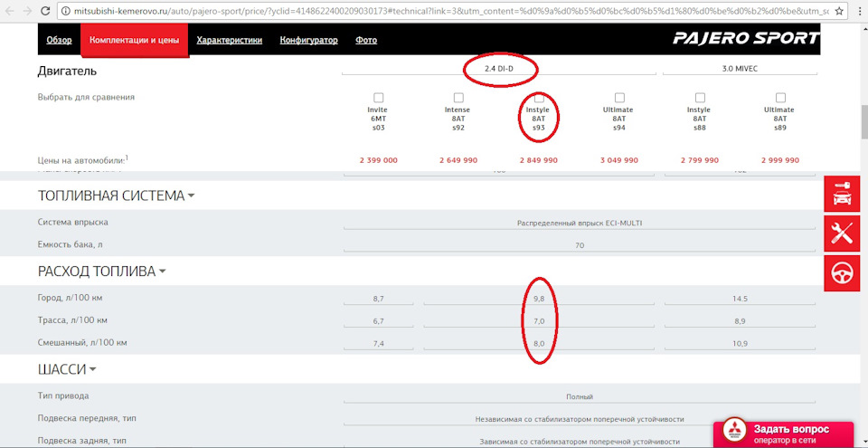Click the page vertical scrollbar thumb
The image size is (868, 448).
coord(863,122)
